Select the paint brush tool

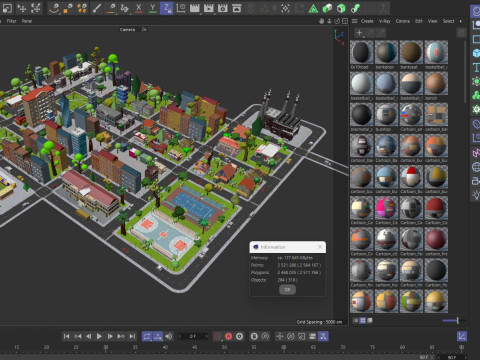pos(97,8)
